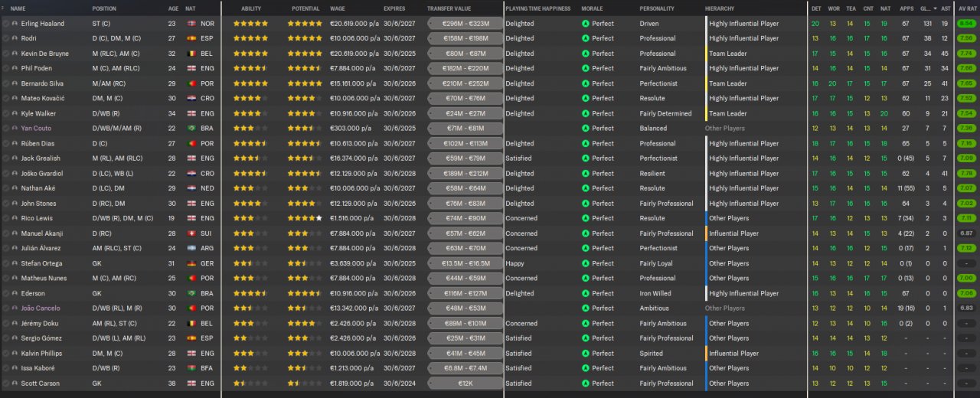Sort by the PERSONALITY column header
This screenshot has width=980, height=398.
[x=657, y=8]
